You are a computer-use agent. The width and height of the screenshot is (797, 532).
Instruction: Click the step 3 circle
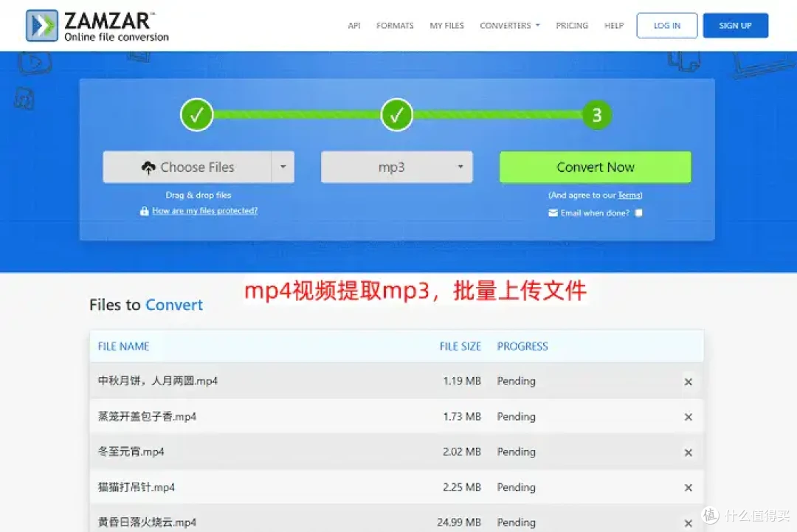[x=597, y=115]
